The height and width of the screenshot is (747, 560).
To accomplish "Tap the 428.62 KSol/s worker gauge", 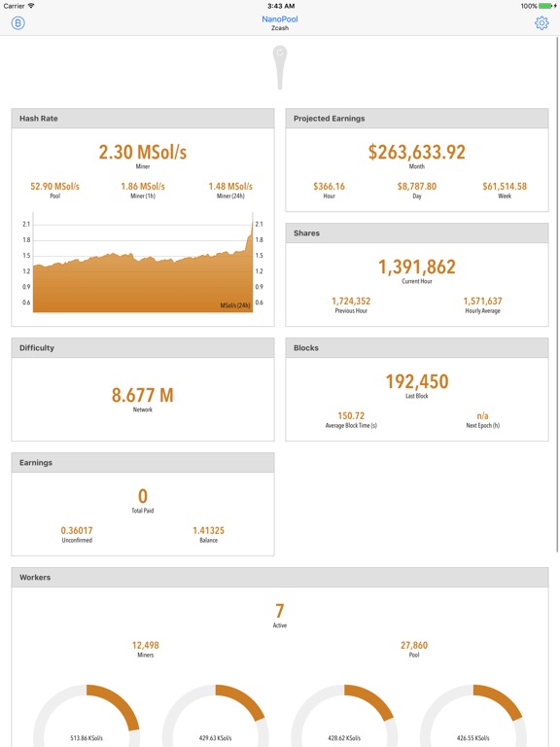I will (344, 716).
